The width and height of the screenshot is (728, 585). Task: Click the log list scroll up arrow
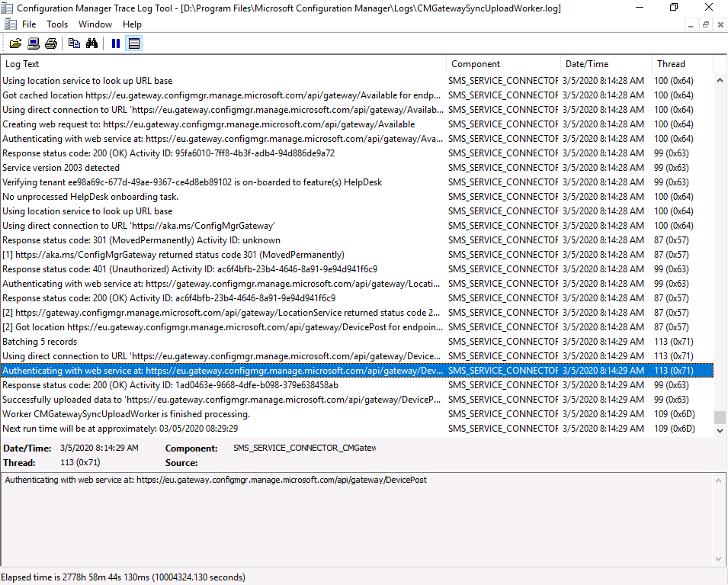[x=720, y=80]
